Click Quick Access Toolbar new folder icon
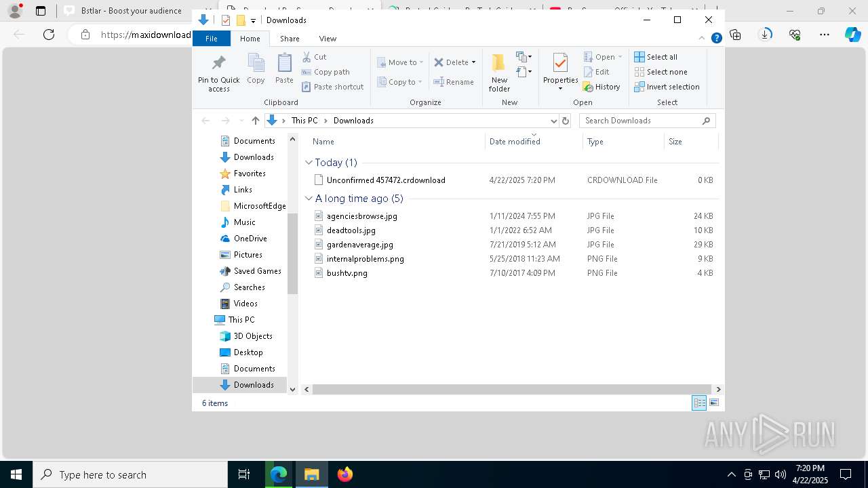Screen dimensions: 868x488 [x=241, y=20]
